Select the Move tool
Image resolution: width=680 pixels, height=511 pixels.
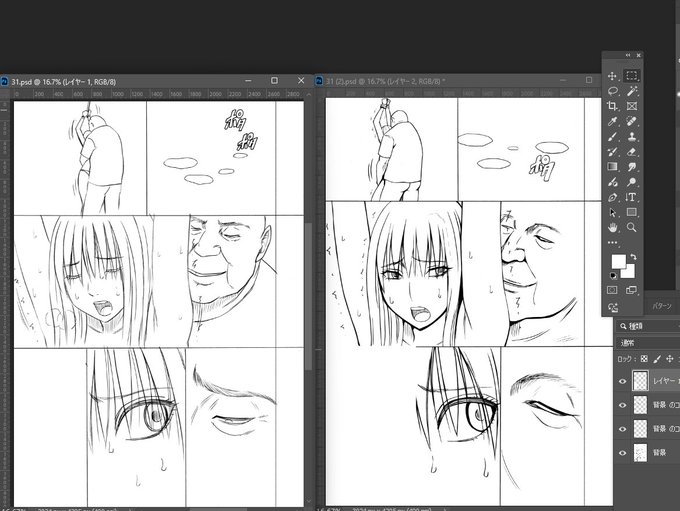pos(612,76)
